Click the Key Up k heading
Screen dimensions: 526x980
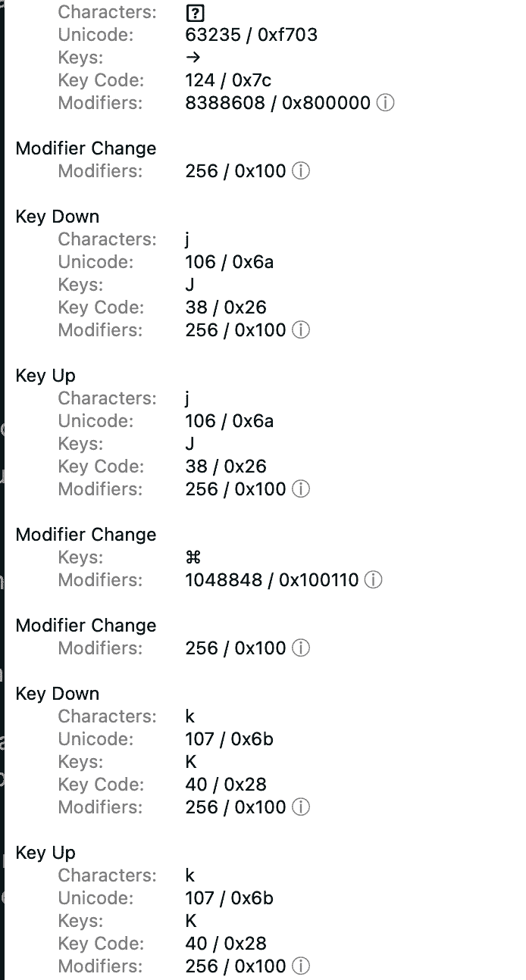point(45,853)
